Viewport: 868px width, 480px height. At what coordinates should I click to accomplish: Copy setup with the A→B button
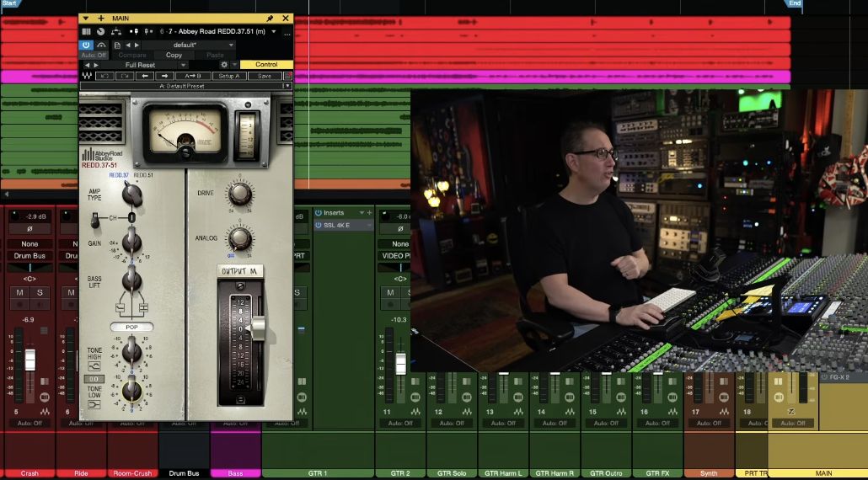pos(193,76)
